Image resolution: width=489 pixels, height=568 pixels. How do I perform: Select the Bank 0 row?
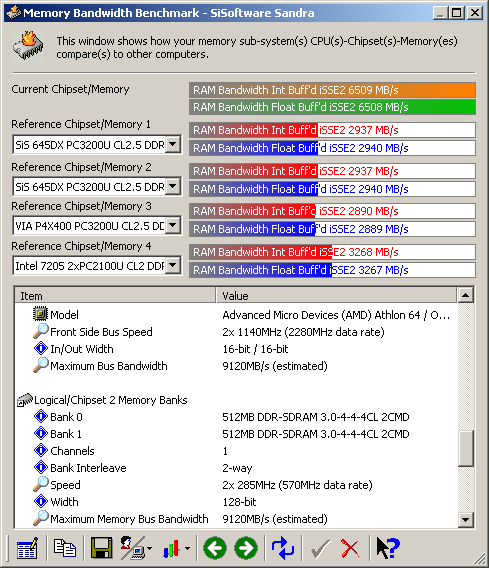tap(235, 417)
